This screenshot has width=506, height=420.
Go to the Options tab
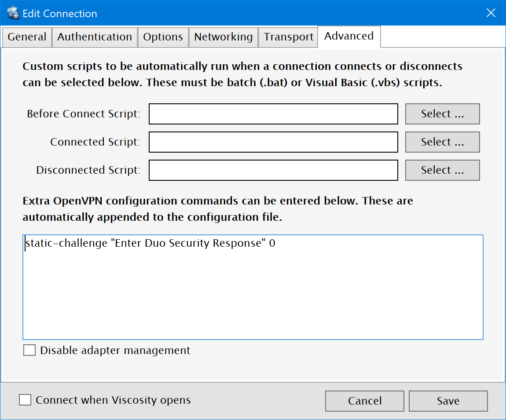163,37
